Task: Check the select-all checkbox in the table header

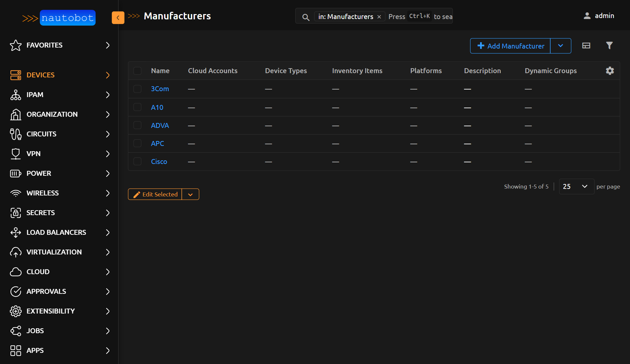Action: [137, 71]
